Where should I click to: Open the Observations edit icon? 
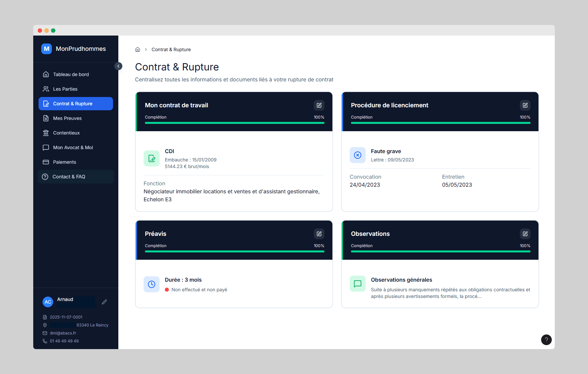pyautogui.click(x=525, y=234)
